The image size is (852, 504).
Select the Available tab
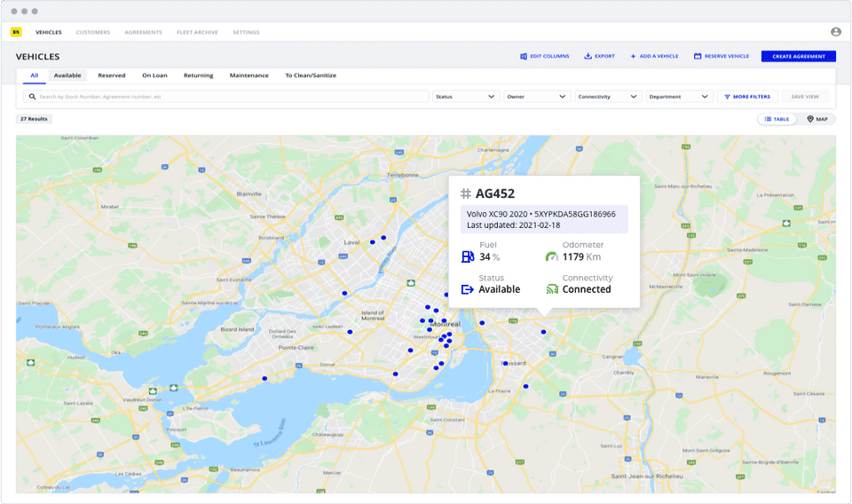67,75
